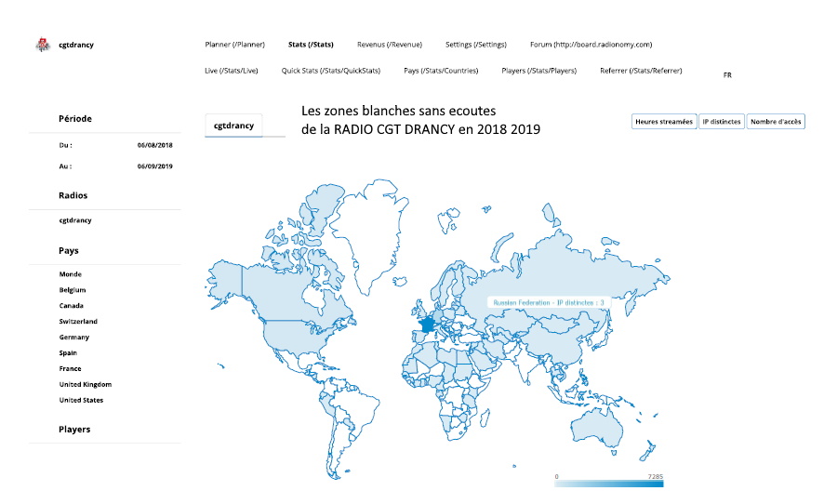
Task: Go to Settings page link
Action: click(x=476, y=45)
